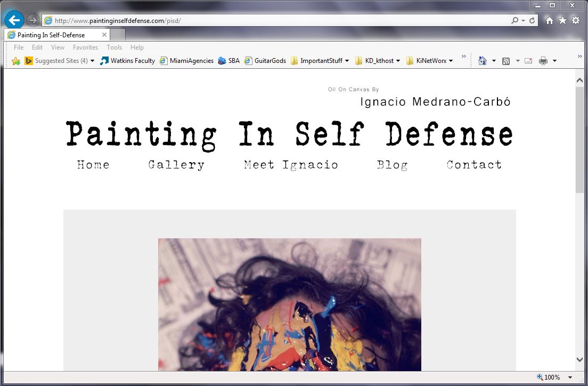This screenshot has width=588, height=386.
Task: Open the address bar autocomplete dropdown arrow
Action: click(x=523, y=21)
